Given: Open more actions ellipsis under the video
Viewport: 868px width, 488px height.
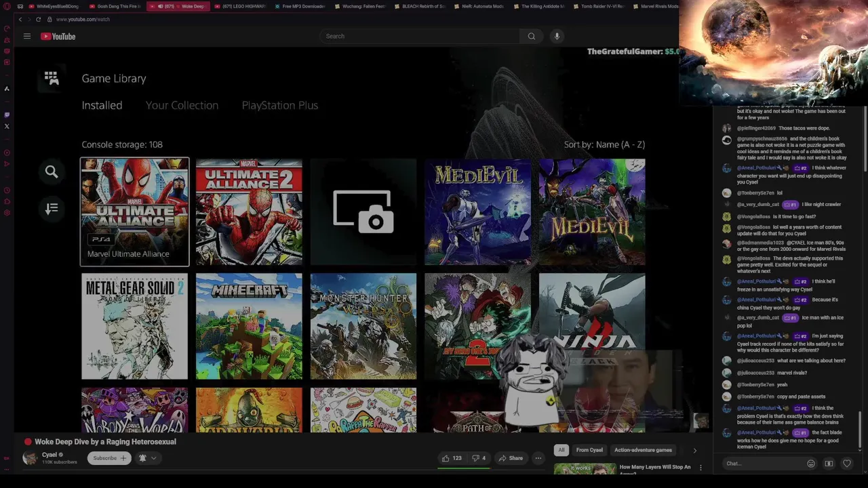Looking at the screenshot, I should [x=538, y=458].
